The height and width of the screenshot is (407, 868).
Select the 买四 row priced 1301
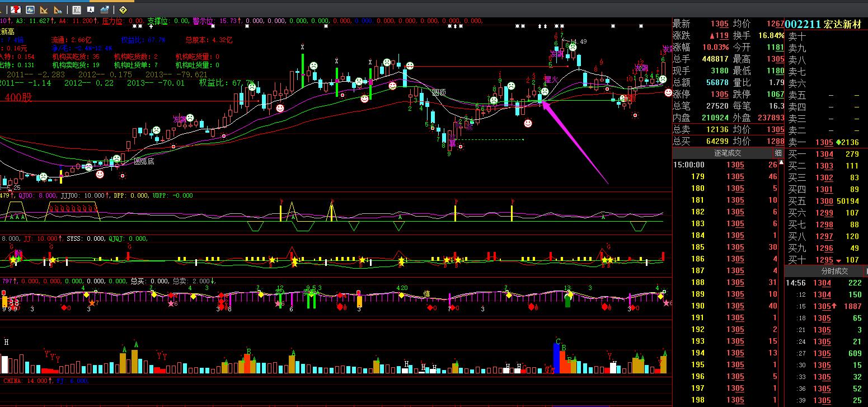click(x=826, y=189)
